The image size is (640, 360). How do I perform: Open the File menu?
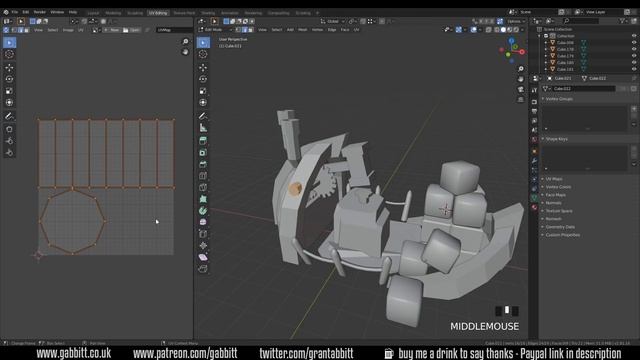pos(14,12)
